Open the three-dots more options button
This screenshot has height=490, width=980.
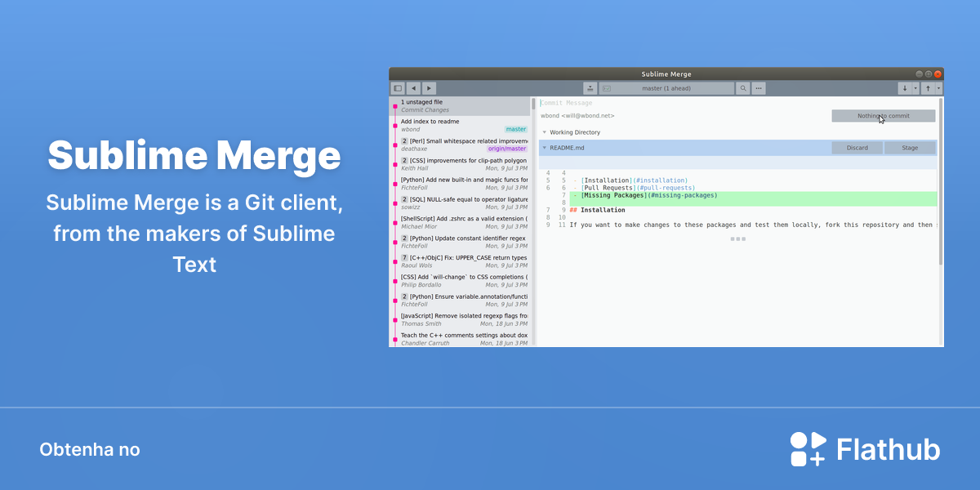(x=759, y=88)
